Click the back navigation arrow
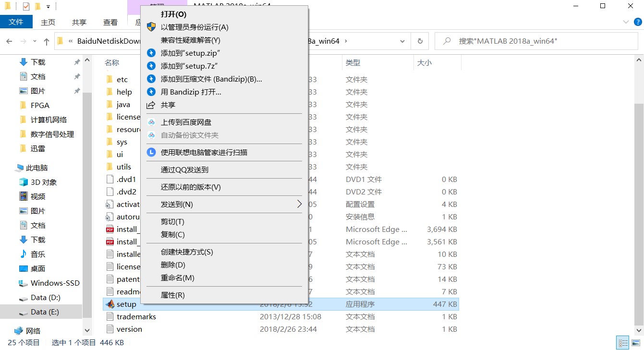Image resolution: width=644 pixels, height=350 pixels. (x=9, y=41)
